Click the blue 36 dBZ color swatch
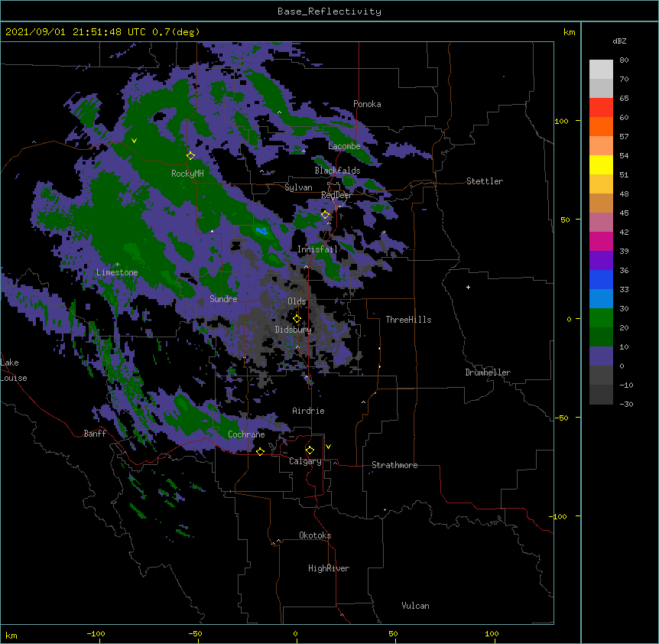Image resolution: width=659 pixels, height=644 pixels. 601,279
